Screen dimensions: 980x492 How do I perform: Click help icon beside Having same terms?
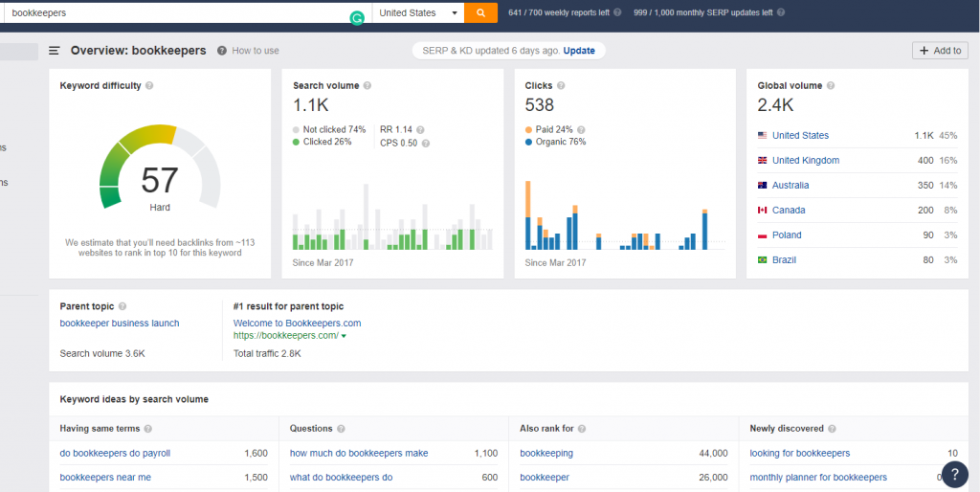tap(147, 429)
